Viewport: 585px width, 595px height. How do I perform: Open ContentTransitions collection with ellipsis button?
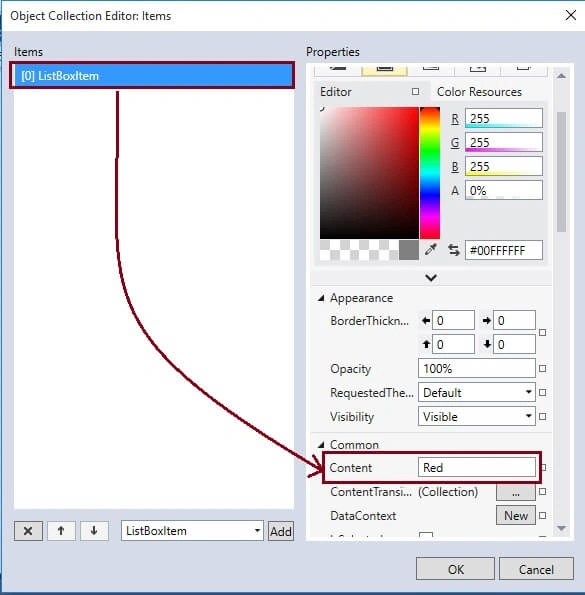coord(516,492)
